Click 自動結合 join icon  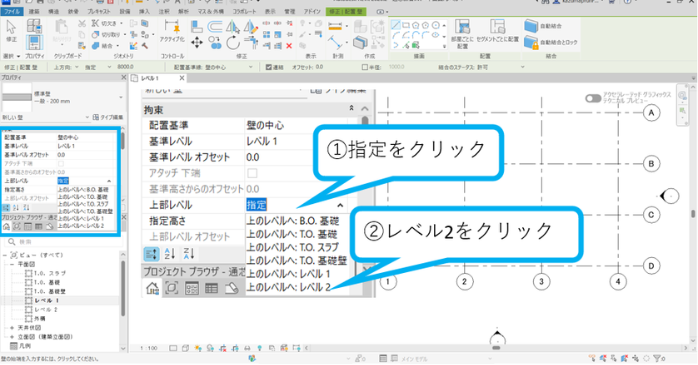[x=531, y=26]
